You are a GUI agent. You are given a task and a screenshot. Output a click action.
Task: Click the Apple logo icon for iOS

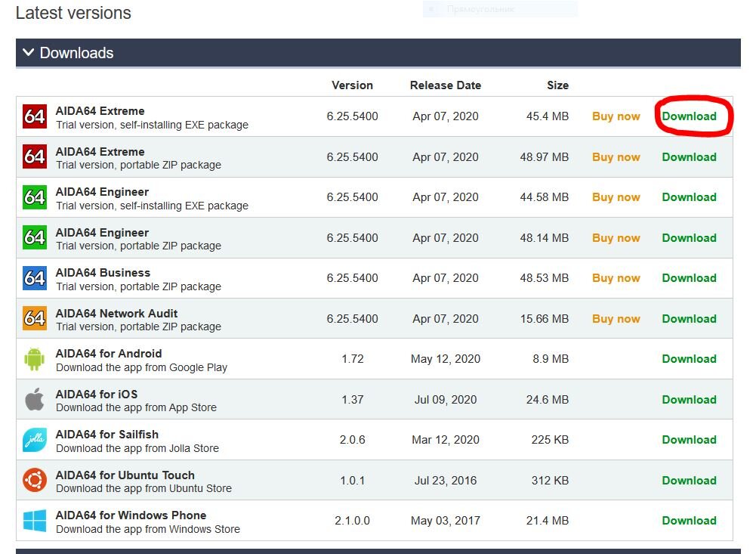click(x=34, y=399)
